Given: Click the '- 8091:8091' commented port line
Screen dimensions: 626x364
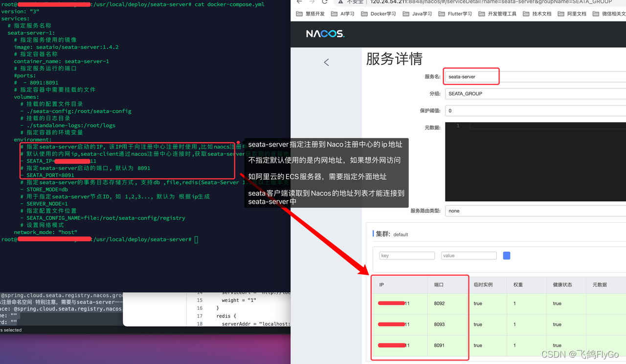Looking at the screenshot, I should (36, 83).
